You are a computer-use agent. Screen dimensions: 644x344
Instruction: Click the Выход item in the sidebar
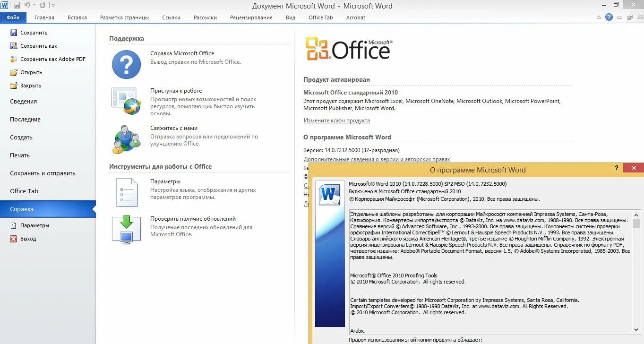coord(28,239)
